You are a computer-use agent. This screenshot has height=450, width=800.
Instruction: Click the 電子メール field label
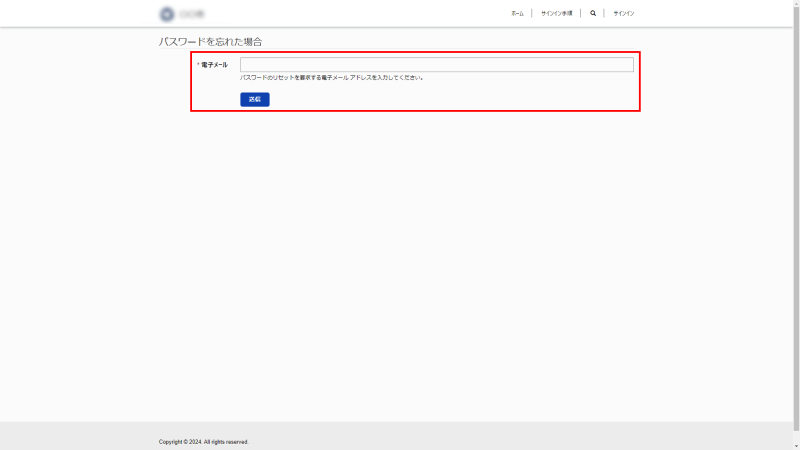pyautogui.click(x=215, y=65)
